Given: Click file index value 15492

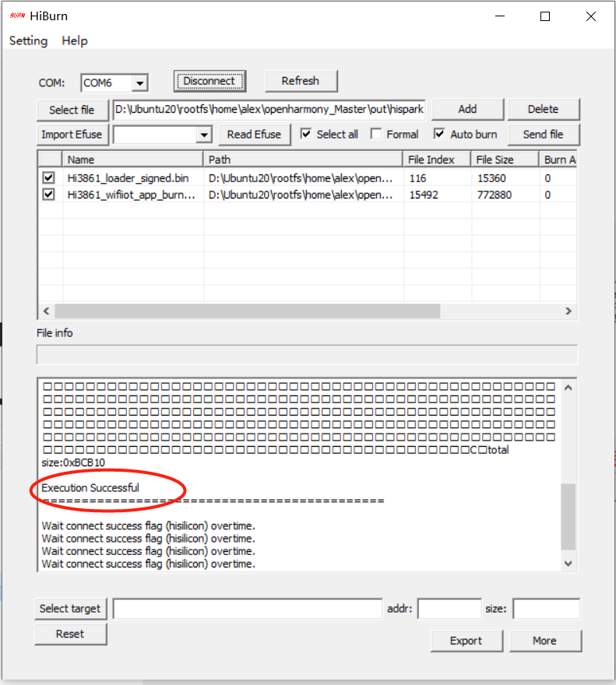Looking at the screenshot, I should coord(424,195).
